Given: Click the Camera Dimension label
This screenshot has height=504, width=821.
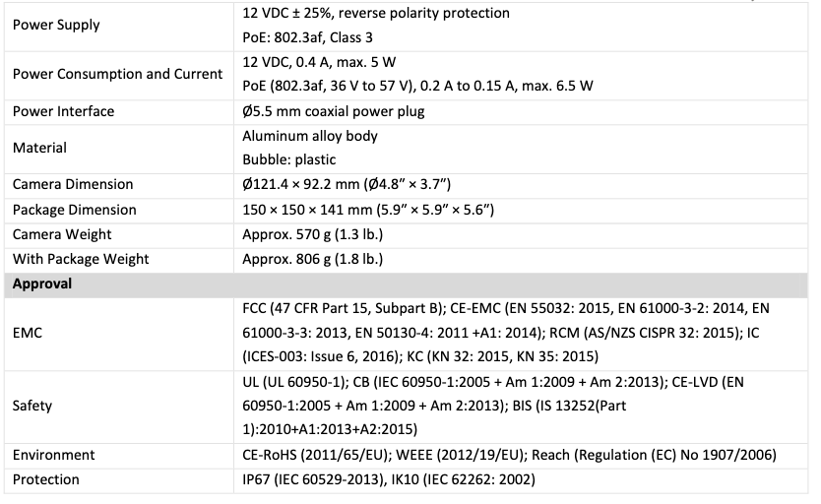Looking at the screenshot, I should (x=72, y=185).
